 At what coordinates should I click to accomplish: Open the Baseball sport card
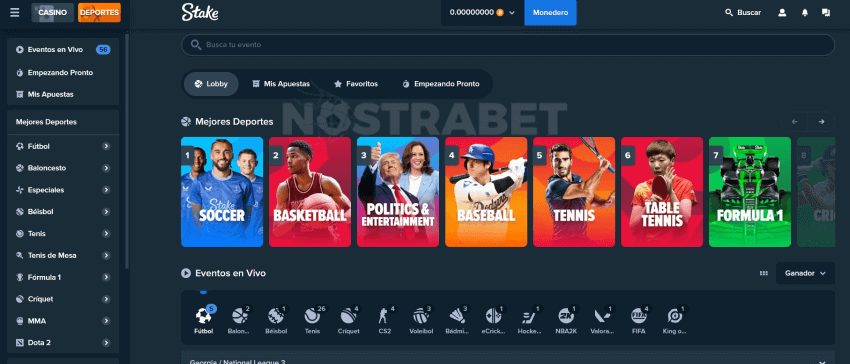[486, 192]
